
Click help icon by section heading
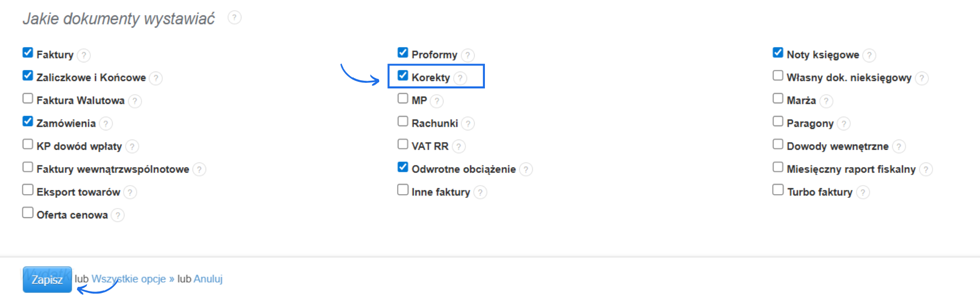pos(234,18)
